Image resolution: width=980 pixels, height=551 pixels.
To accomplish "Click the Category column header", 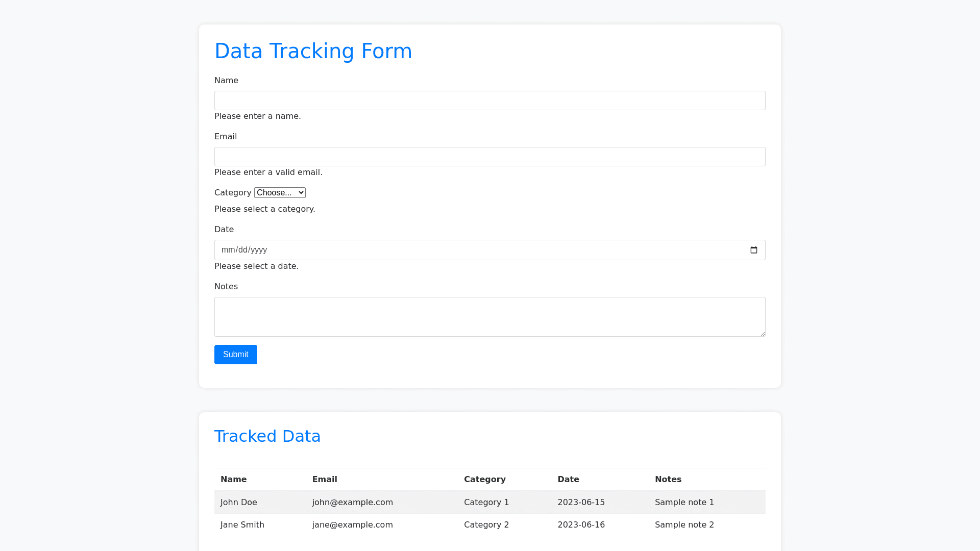I will pos(484,480).
